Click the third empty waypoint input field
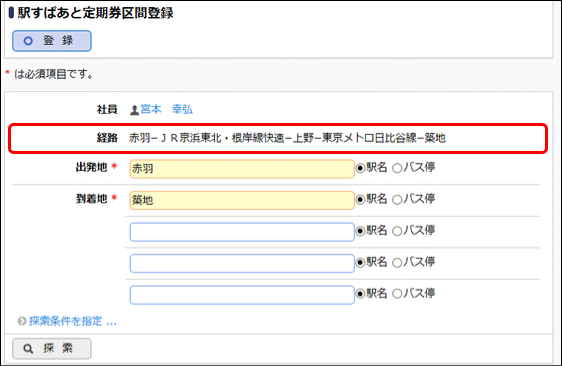Image resolution: width=562 pixels, height=366 pixels. (242, 295)
